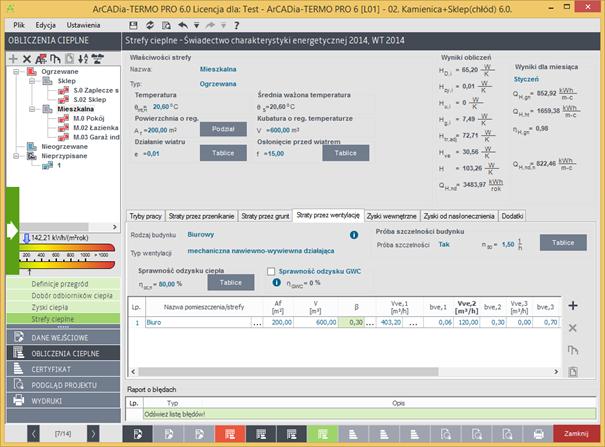Click the help question mark icon
Viewport: 605px width, 447px height.
pos(237,25)
